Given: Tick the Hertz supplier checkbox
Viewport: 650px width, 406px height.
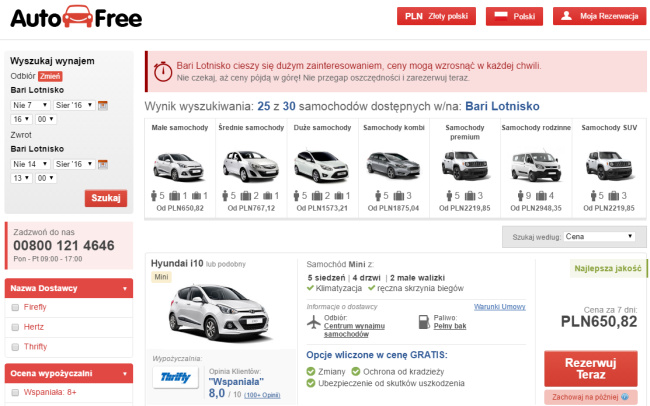Looking at the screenshot, I should 15,327.
